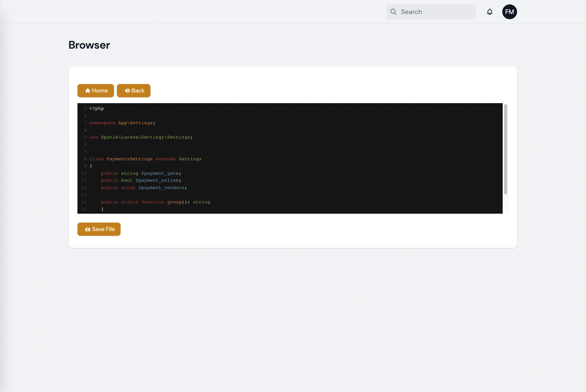Save the file with Save File
This screenshot has width=586, height=392.
coord(99,229)
